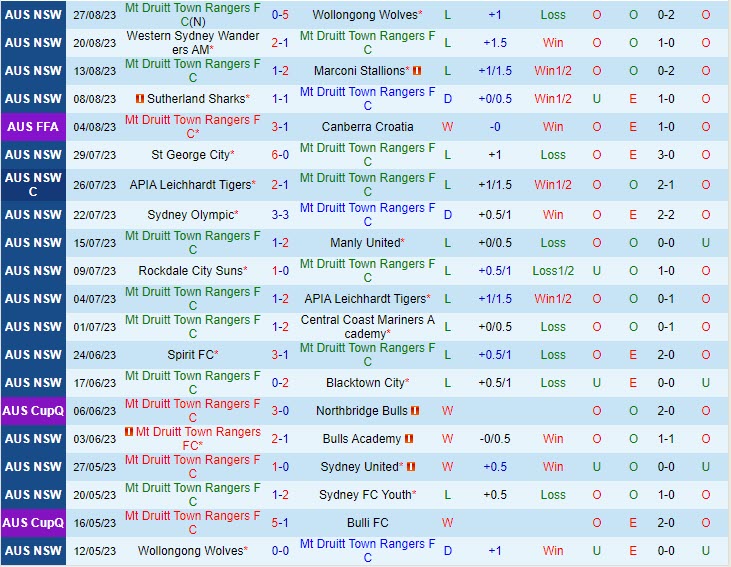The width and height of the screenshot is (731, 567).
Task: Open Manly United team page
Action: tap(367, 243)
